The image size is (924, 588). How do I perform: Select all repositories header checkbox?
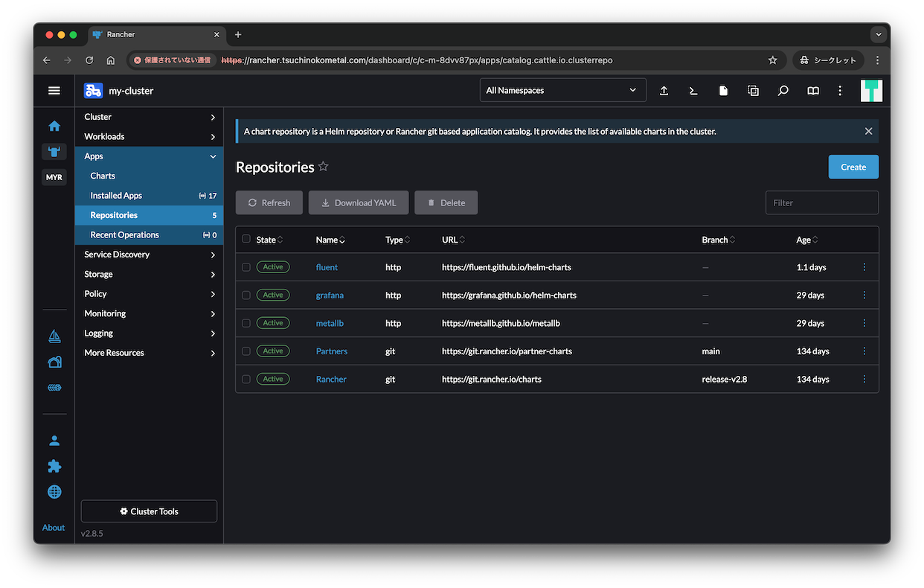pyautogui.click(x=246, y=239)
